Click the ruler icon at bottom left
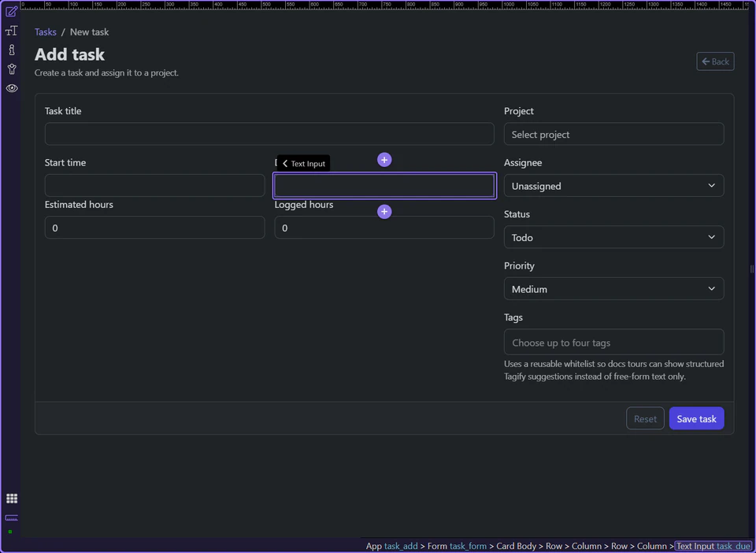The image size is (756, 553). 11,518
